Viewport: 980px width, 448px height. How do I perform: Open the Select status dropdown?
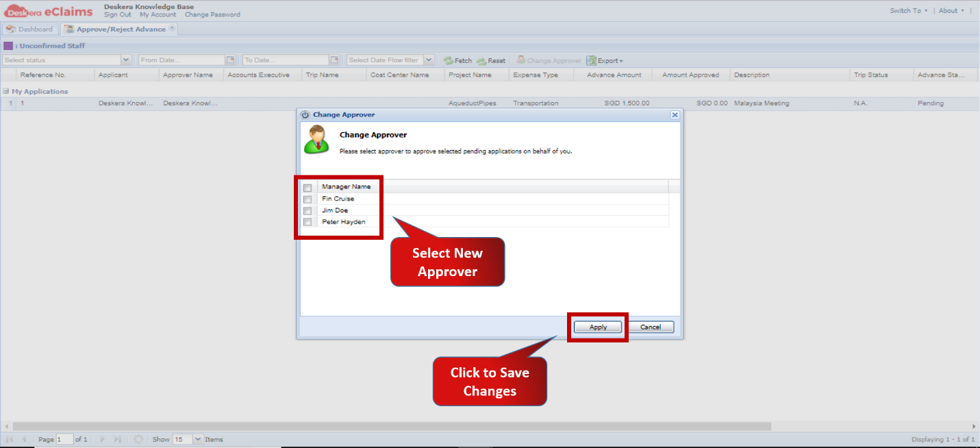pyautogui.click(x=126, y=60)
